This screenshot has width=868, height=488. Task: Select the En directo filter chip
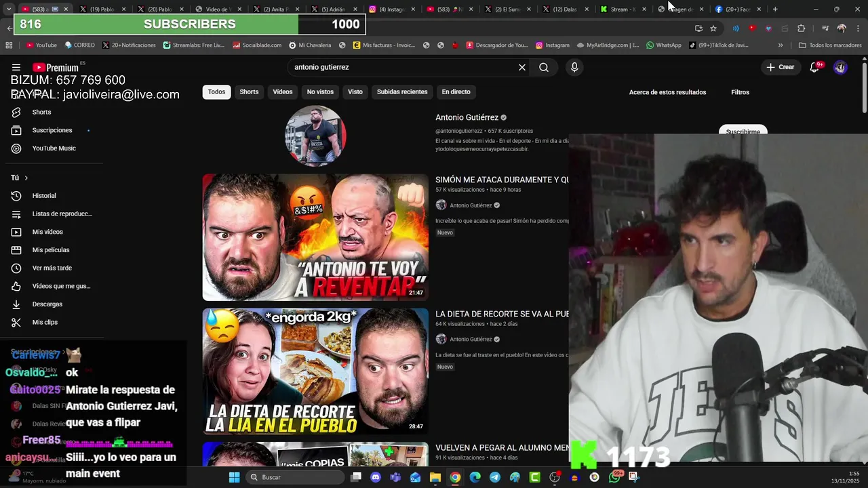point(456,91)
